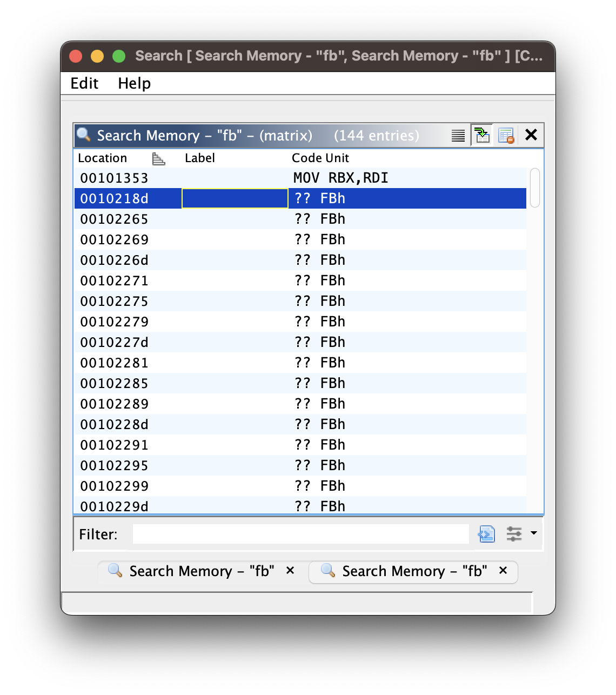616x695 pixels.
Task: Open the Edit menu
Action: tap(84, 83)
